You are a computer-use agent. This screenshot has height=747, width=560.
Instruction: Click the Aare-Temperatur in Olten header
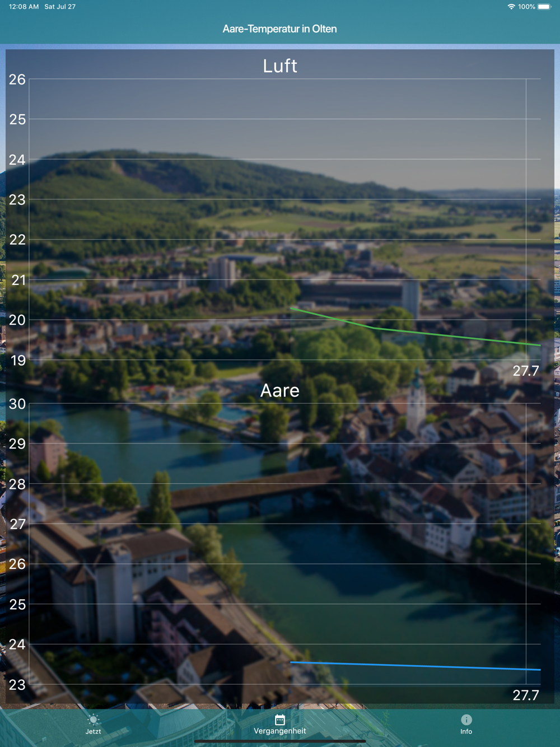click(280, 29)
